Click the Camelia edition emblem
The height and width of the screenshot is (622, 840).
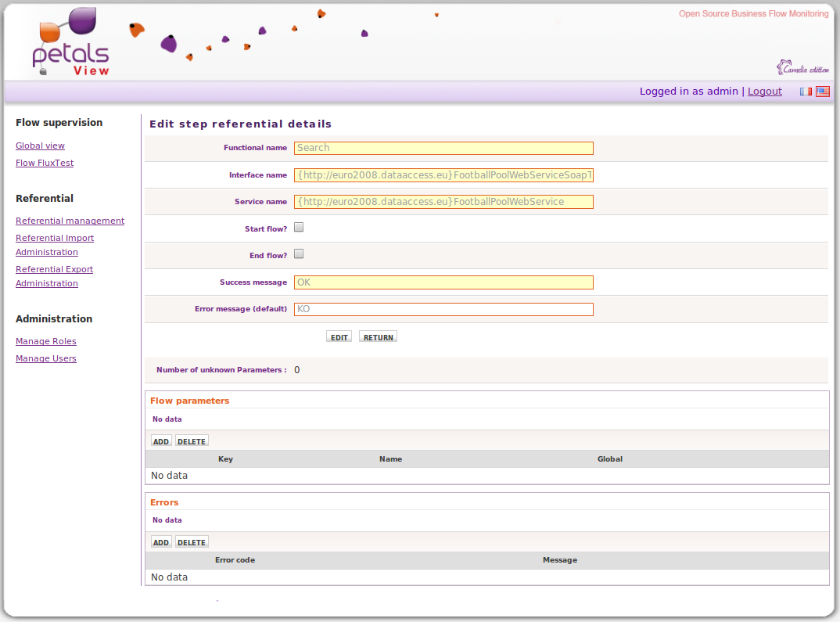802,68
